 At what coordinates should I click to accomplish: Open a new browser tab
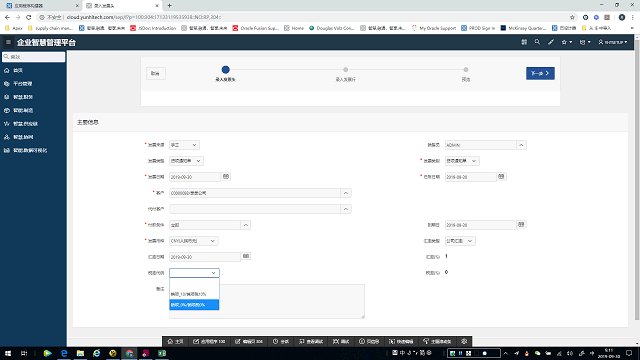(169, 6)
